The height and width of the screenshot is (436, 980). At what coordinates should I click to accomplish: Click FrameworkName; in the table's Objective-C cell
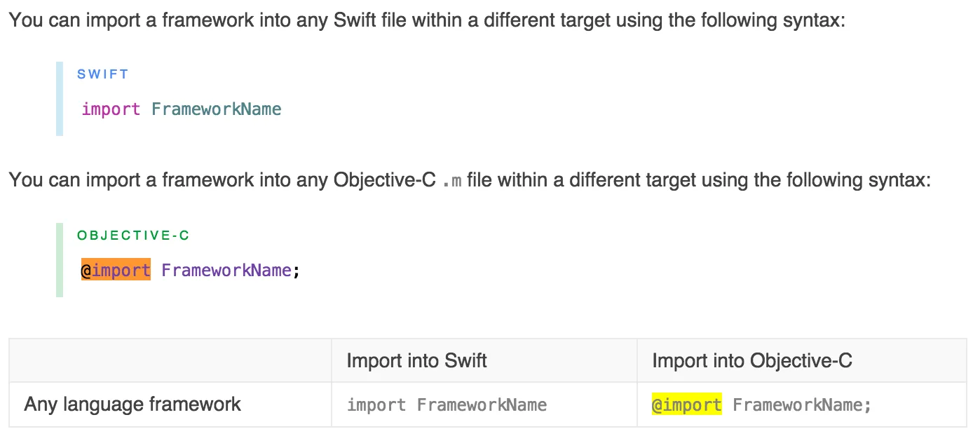(802, 405)
